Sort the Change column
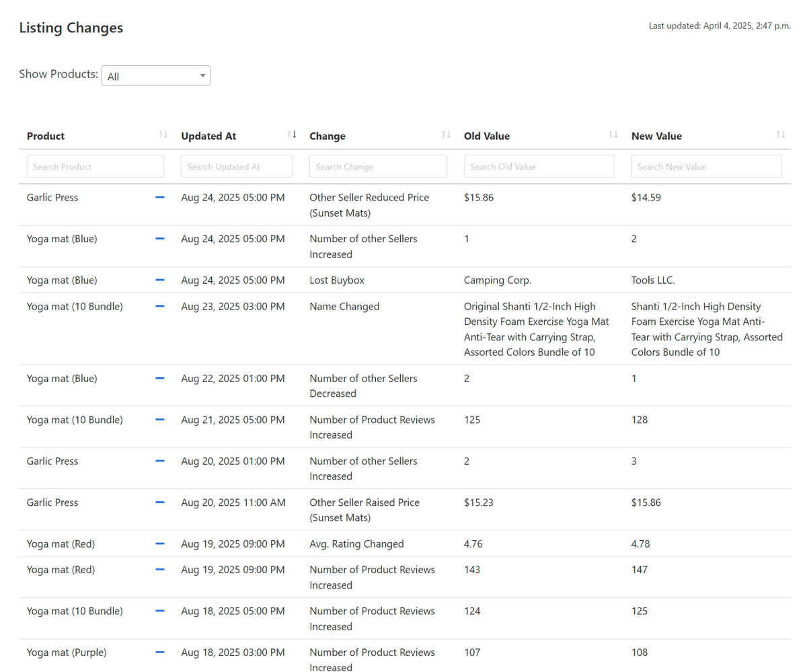 [447, 135]
